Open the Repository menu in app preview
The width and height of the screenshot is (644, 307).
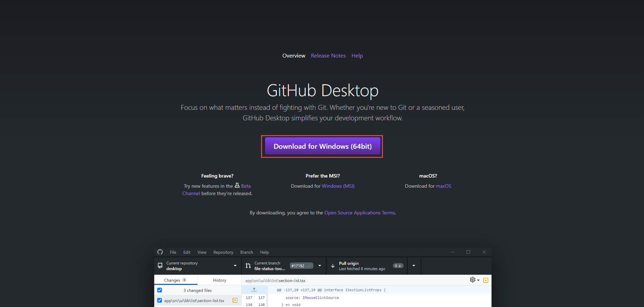click(x=223, y=252)
